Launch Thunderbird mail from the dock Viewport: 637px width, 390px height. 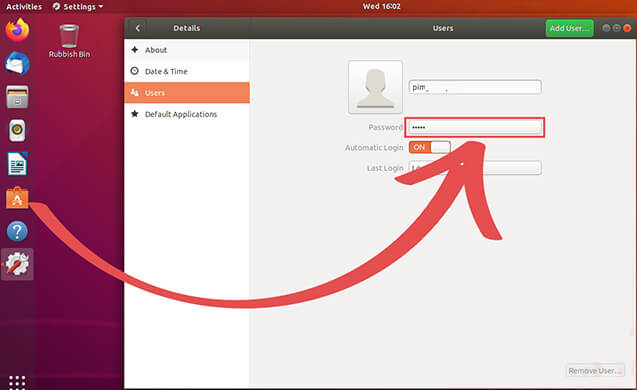pyautogui.click(x=17, y=63)
